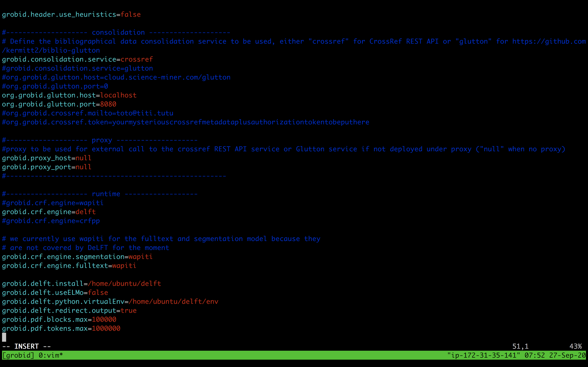Screen dimensions: 588x367
Task: Click the crossref value on consolidation.service line
Action: pyautogui.click(x=137, y=59)
